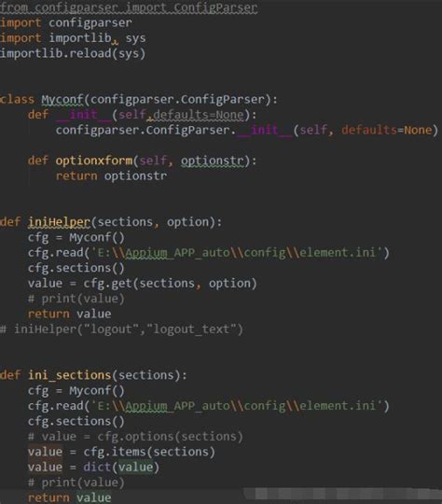Click the final 'return value' statement
Viewport: 442px width, 504px height.
pyautogui.click(x=69, y=497)
